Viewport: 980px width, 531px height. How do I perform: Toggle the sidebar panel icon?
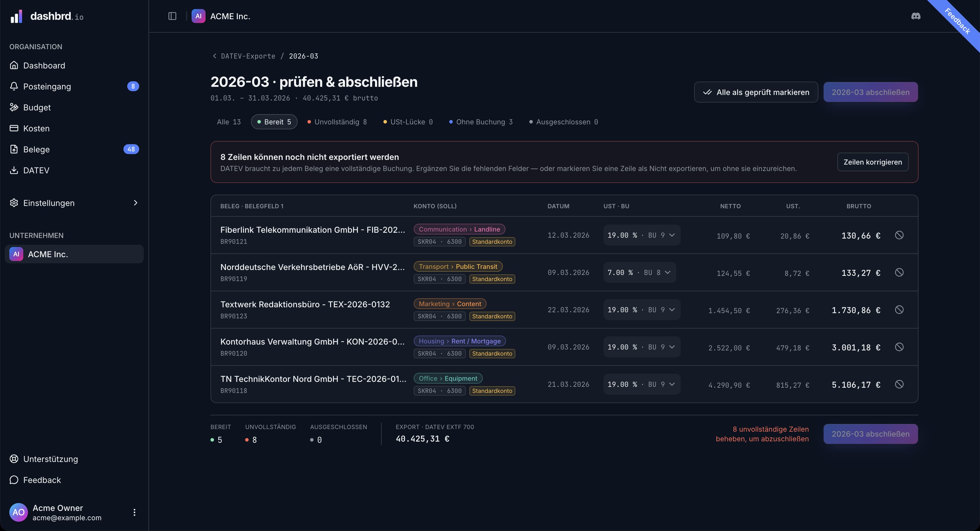[x=172, y=16]
